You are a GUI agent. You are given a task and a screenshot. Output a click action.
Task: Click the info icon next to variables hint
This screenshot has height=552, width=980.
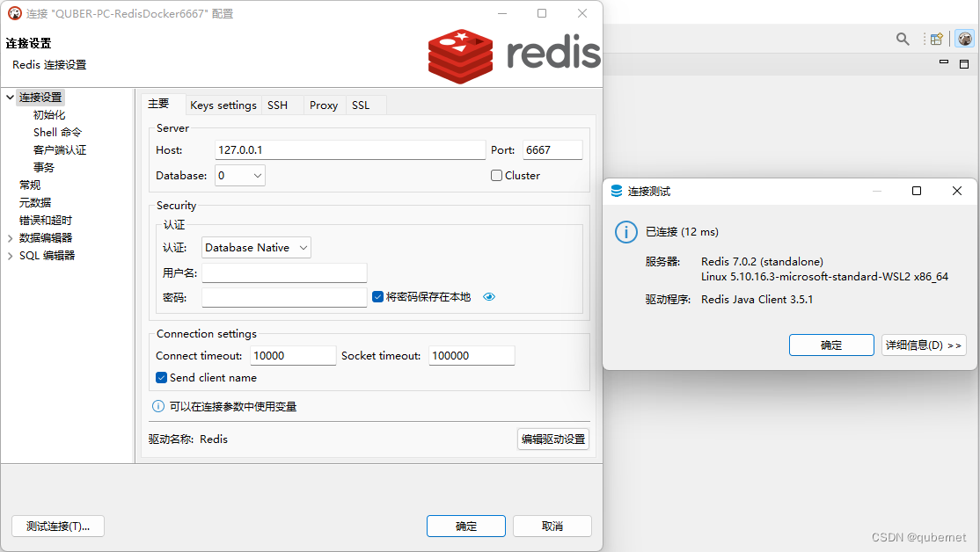click(158, 406)
